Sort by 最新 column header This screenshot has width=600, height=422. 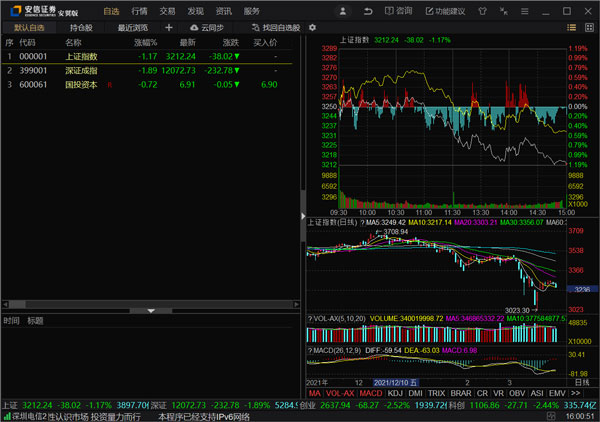tap(188, 42)
